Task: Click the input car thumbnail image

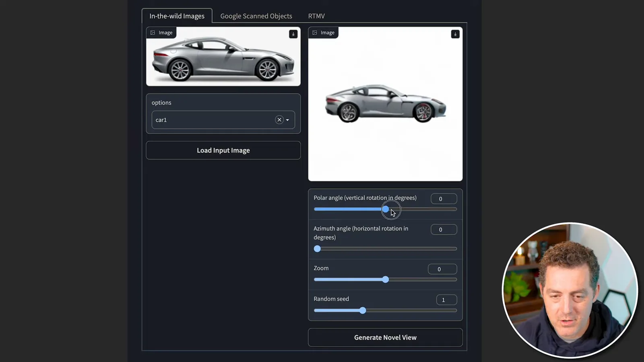Action: tap(223, 56)
